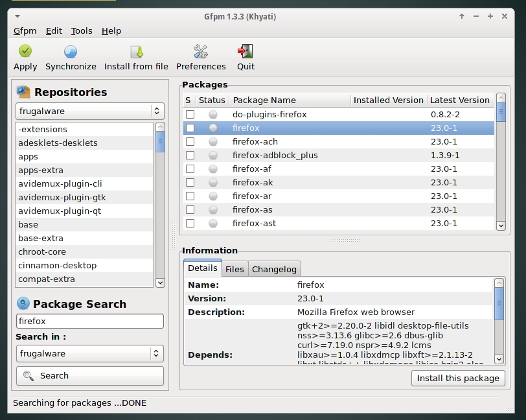Image resolution: width=526 pixels, height=420 pixels.
Task: Tick the checkbox for firefox package
Action: 190,128
